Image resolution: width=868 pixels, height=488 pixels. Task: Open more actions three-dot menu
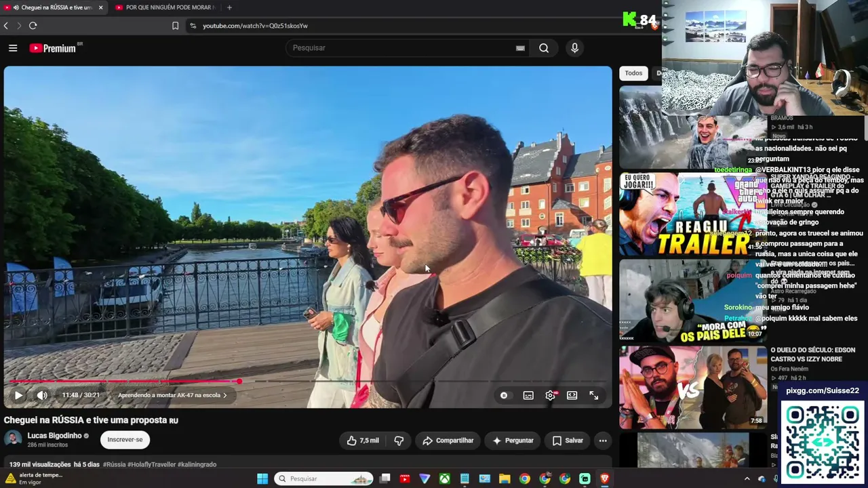(603, 441)
